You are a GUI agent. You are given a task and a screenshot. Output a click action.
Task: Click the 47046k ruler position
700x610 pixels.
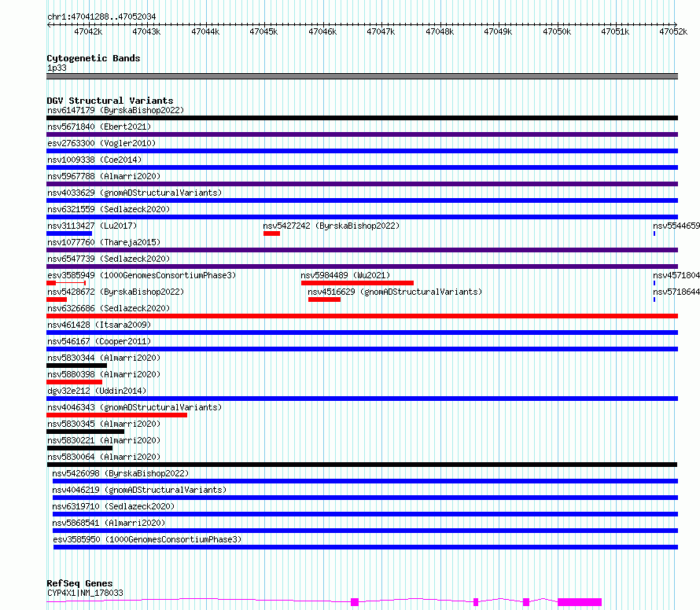pyautogui.click(x=322, y=31)
